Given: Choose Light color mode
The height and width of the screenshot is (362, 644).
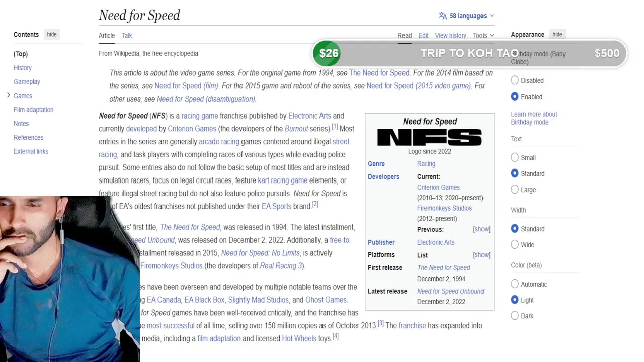Looking at the screenshot, I should tap(515, 300).
